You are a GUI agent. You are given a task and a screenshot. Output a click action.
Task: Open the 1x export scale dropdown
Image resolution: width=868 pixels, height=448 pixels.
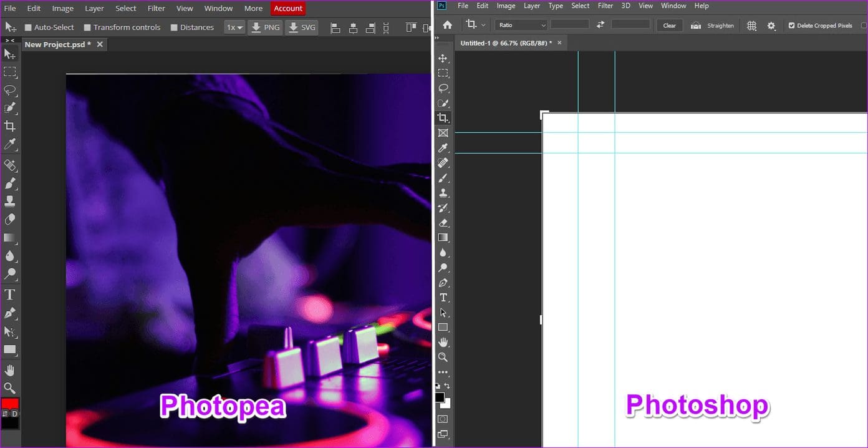coord(234,27)
